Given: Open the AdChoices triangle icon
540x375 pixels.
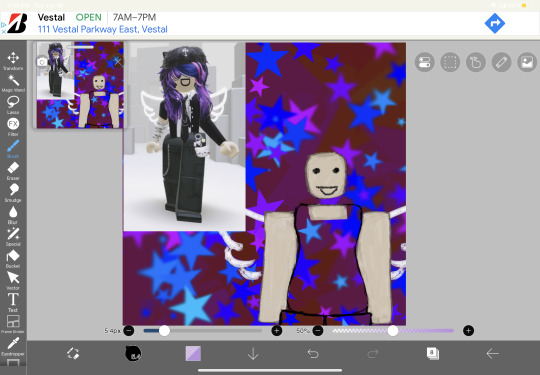Looking at the screenshot, I should pos(3,25).
